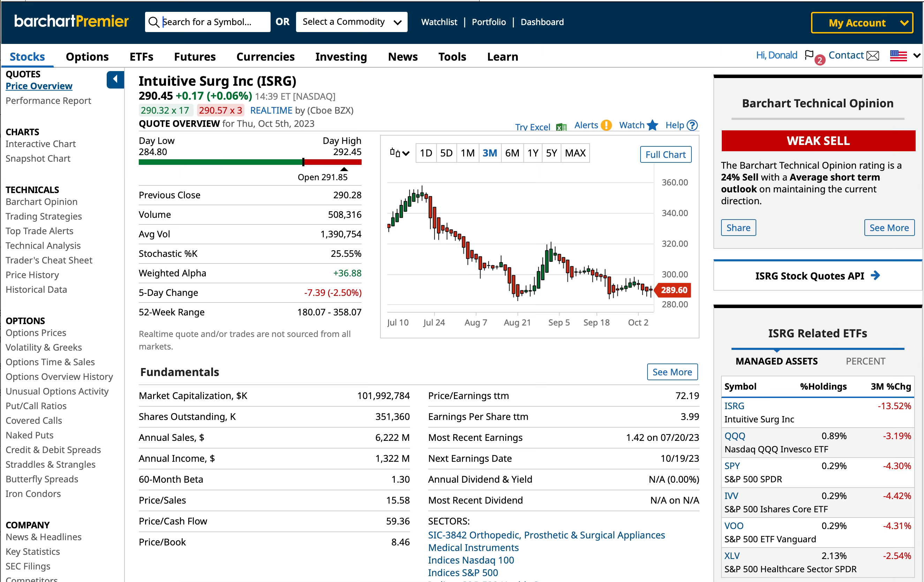Viewport: 924px width, 582px height.
Task: Open chart type candlestick dropdown
Action: [x=400, y=153]
